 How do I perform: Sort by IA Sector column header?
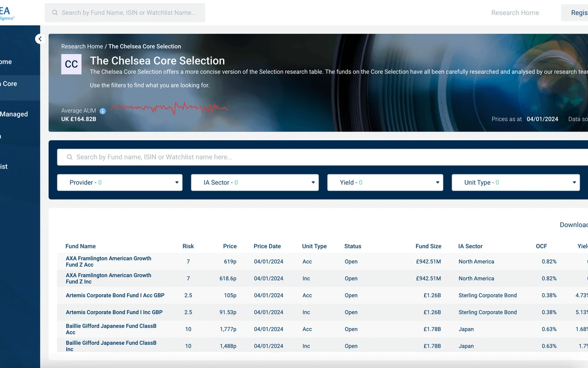(x=470, y=247)
